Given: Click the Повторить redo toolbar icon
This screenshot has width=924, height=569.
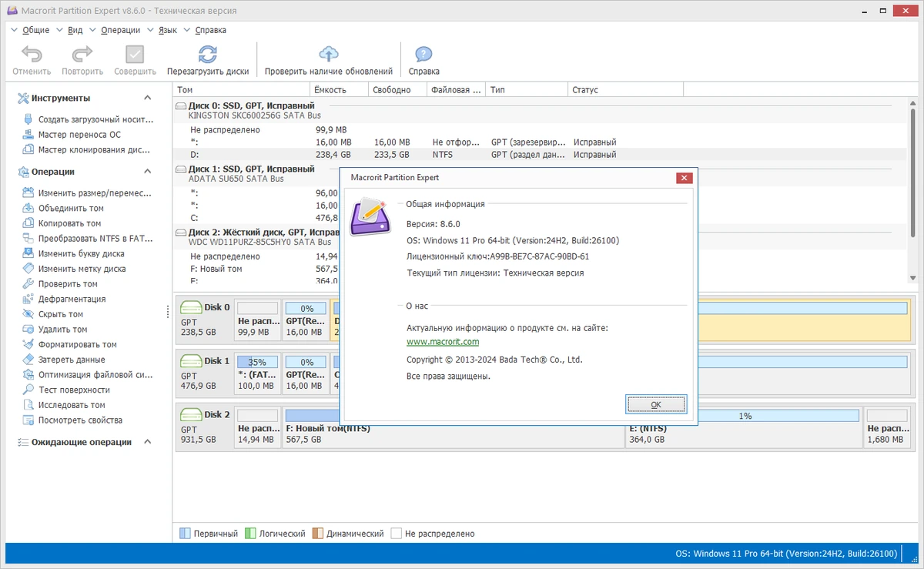Looking at the screenshot, I should click(x=82, y=55).
